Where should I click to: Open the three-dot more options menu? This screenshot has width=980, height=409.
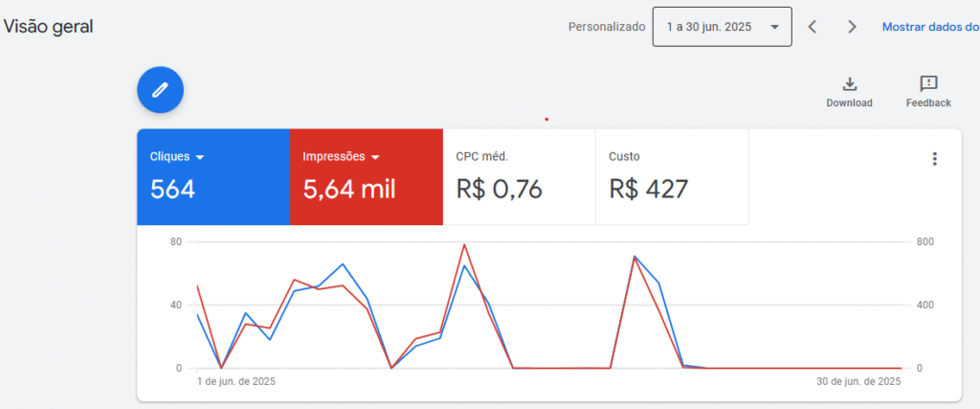tap(934, 159)
